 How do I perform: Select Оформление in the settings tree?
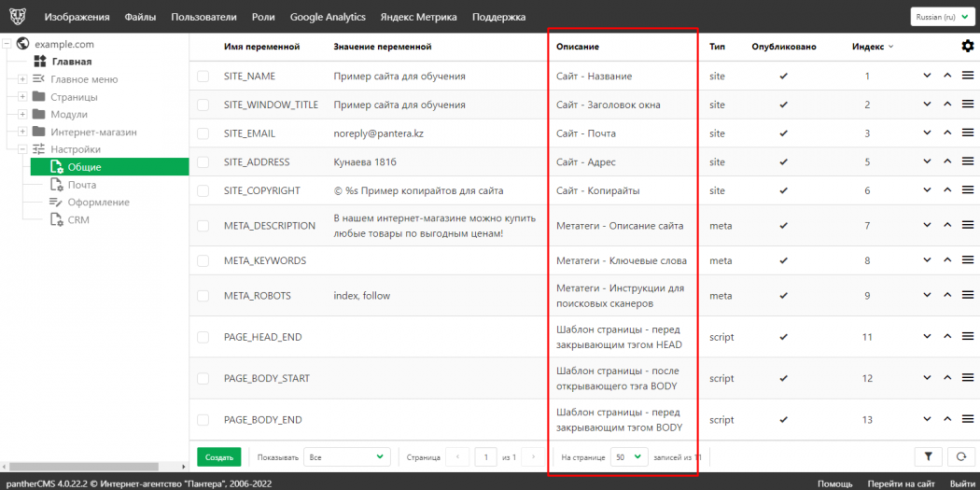pos(98,203)
